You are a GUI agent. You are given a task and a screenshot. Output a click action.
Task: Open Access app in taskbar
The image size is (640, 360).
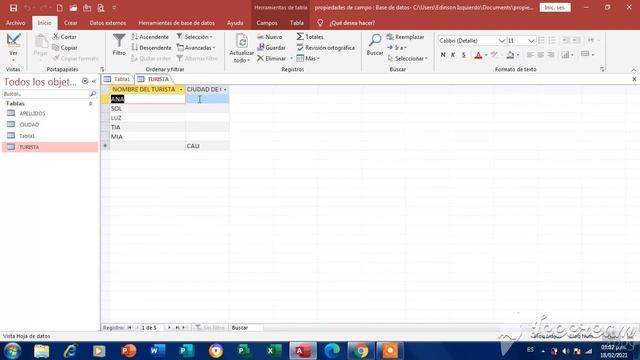(x=302, y=351)
